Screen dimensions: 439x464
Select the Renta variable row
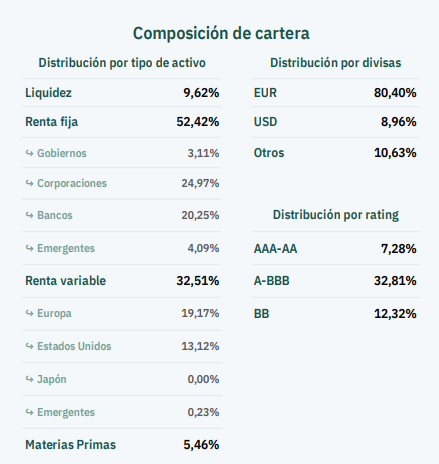tap(122, 281)
